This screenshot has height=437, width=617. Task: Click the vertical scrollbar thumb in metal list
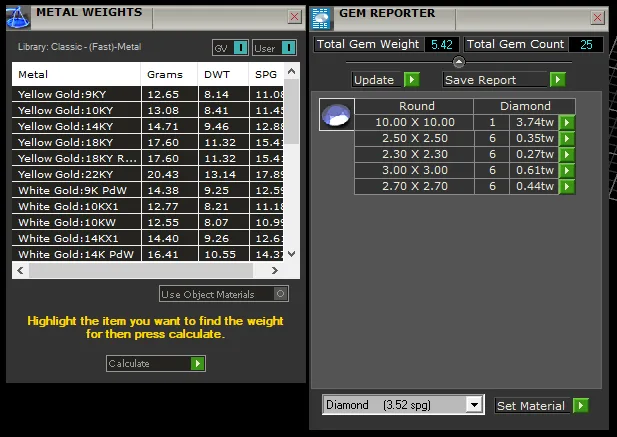tap(292, 111)
